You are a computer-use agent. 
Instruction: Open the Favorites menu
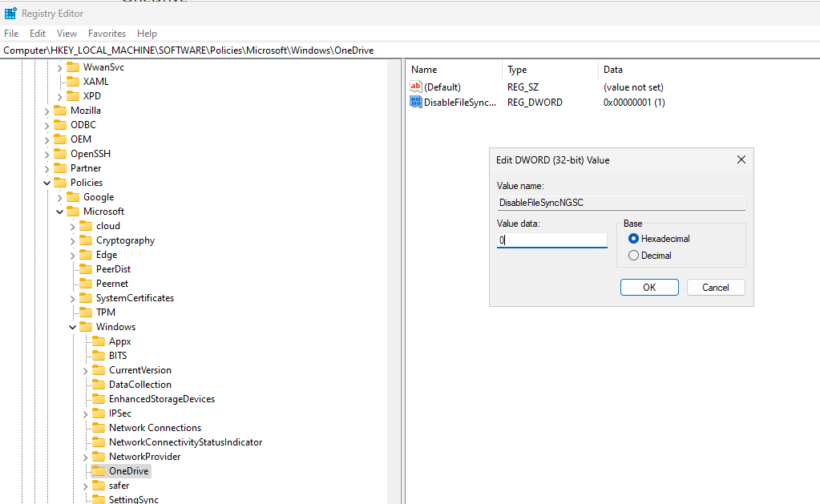click(x=107, y=34)
